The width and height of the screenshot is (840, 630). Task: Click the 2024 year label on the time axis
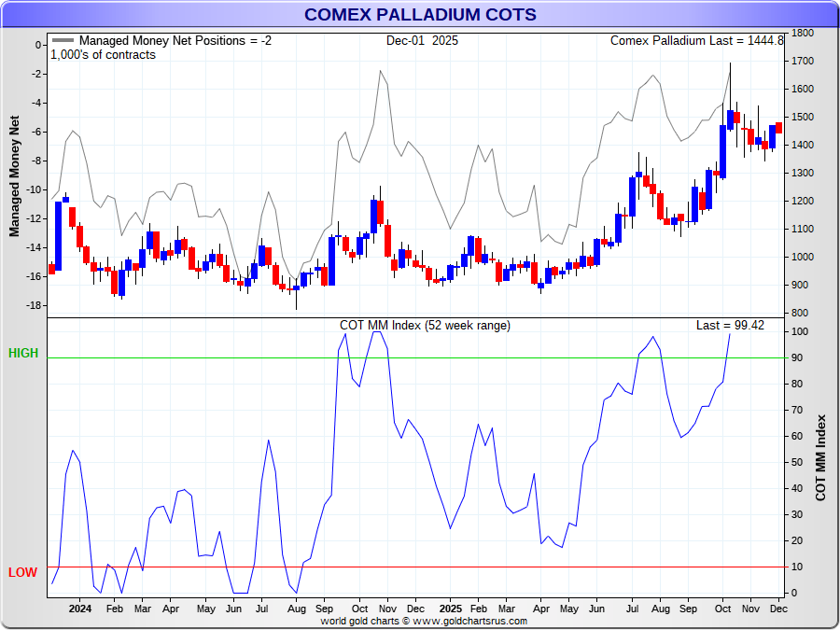click(80, 609)
